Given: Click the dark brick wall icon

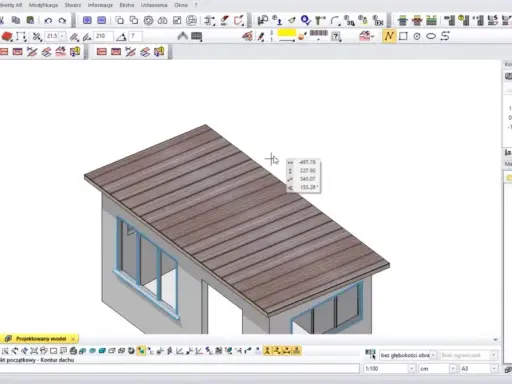Looking at the screenshot, I should [x=197, y=36].
